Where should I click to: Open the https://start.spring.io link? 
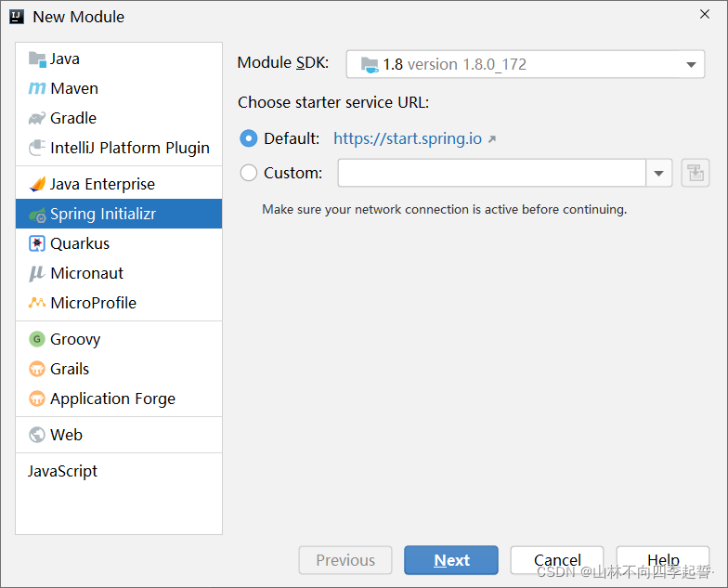point(408,138)
